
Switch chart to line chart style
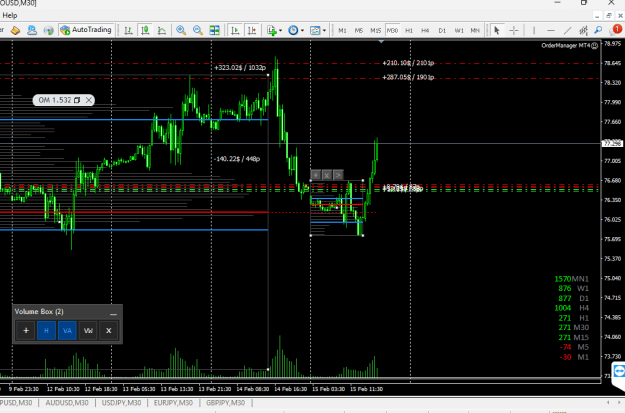tap(162, 30)
